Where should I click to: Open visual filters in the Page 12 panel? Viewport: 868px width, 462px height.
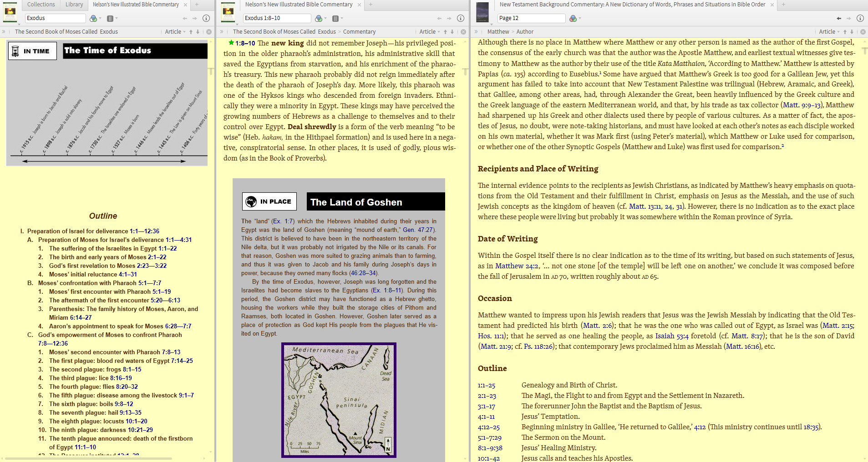(x=573, y=18)
